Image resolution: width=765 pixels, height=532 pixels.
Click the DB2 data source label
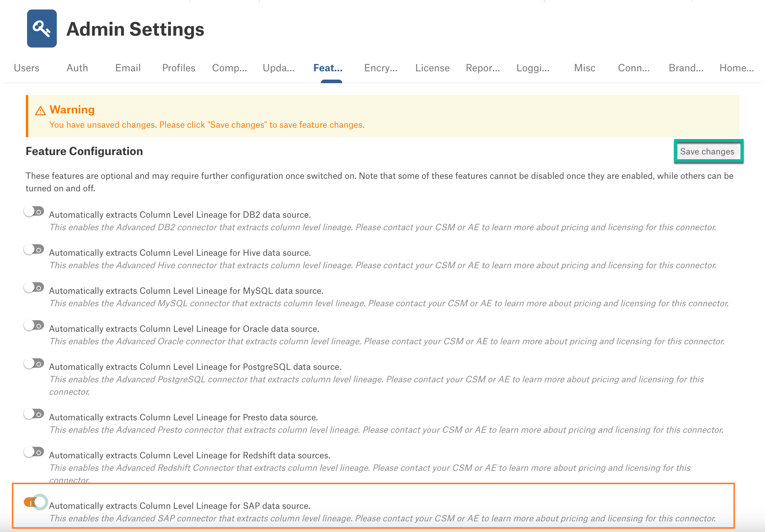(x=180, y=215)
